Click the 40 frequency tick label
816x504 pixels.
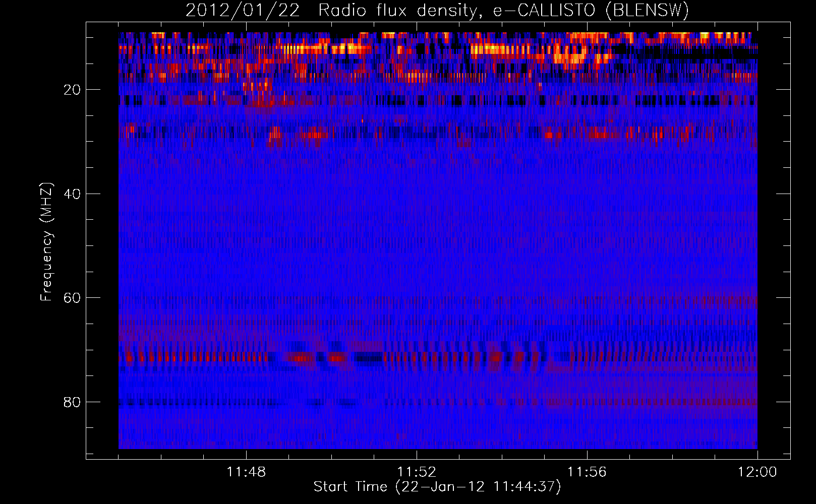72,194
